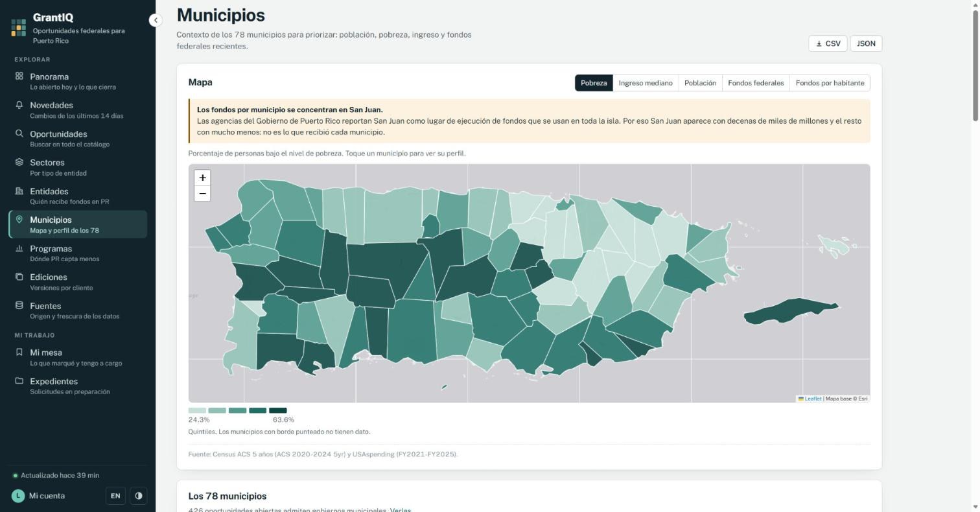Image resolution: width=980 pixels, height=512 pixels.
Task: Open Programas bar chart icon
Action: tap(19, 248)
